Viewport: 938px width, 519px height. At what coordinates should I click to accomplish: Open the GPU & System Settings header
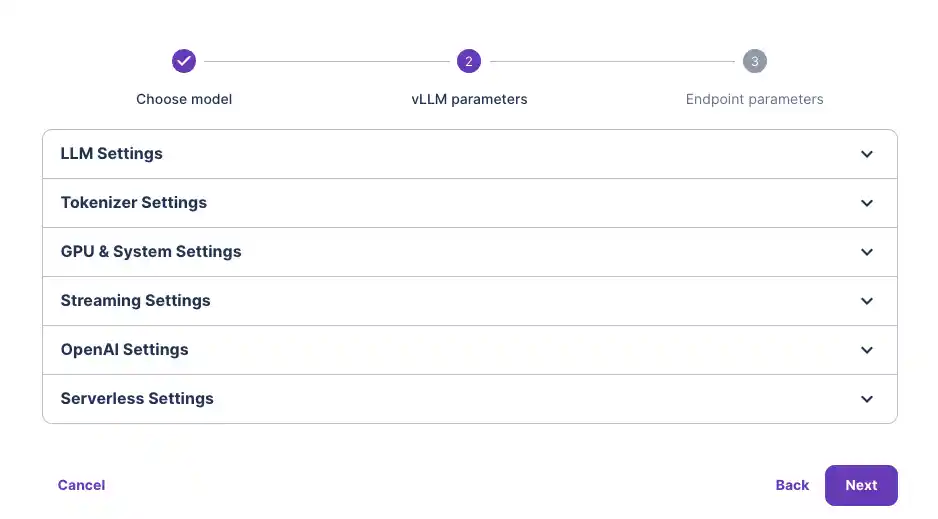point(151,252)
